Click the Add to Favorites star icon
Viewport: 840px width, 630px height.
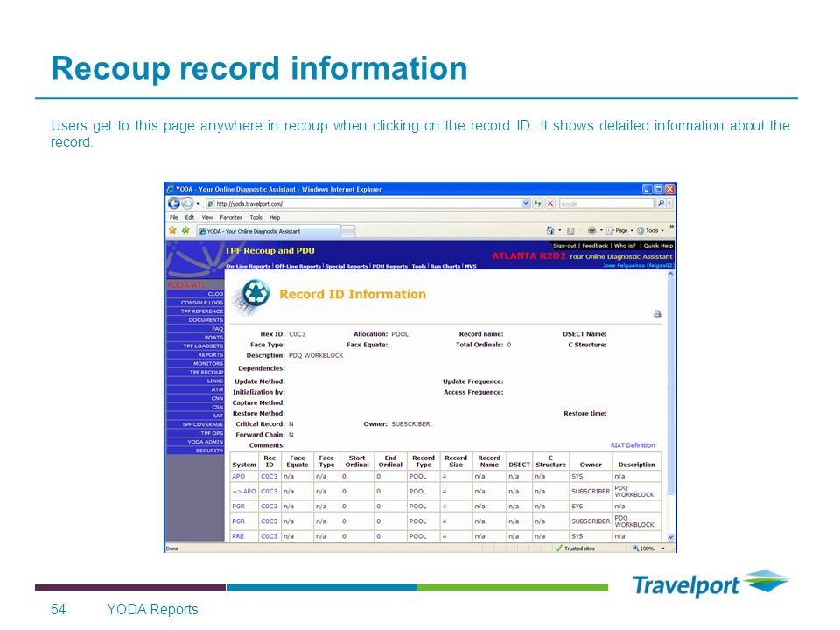[185, 230]
